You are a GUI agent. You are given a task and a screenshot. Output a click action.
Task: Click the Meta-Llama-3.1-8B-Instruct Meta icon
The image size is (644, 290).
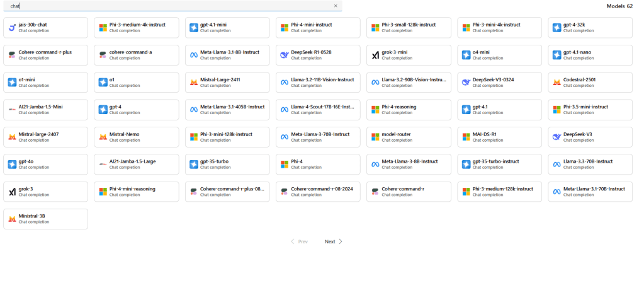coord(193,55)
